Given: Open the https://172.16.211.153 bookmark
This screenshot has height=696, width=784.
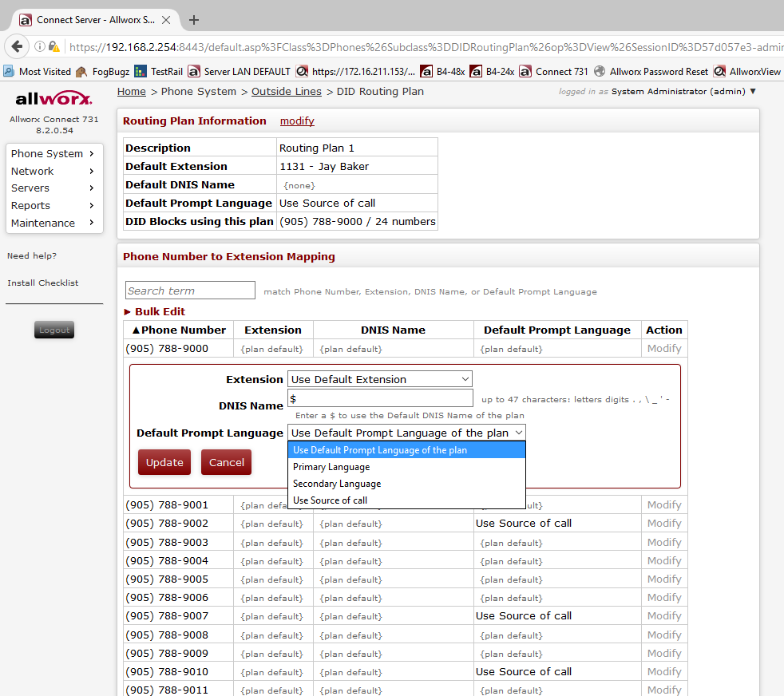Looking at the screenshot, I should (x=355, y=72).
